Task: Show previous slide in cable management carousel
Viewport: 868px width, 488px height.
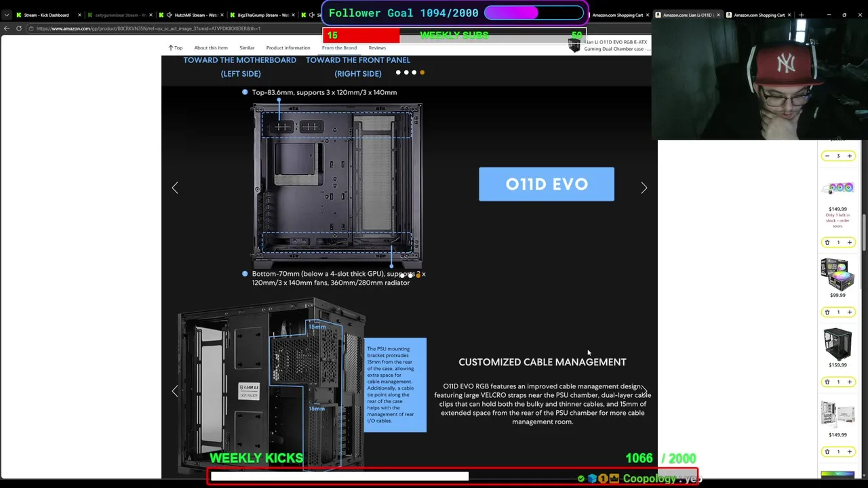Action: (175, 391)
